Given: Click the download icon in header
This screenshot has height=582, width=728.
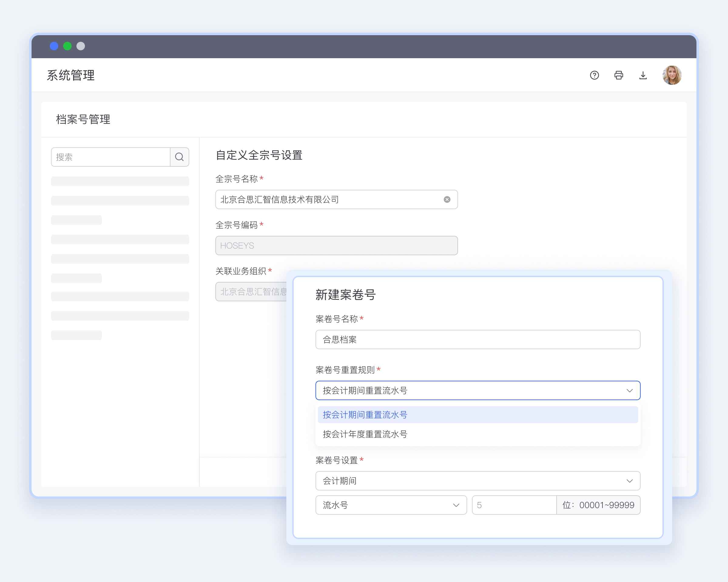Looking at the screenshot, I should click(x=643, y=75).
